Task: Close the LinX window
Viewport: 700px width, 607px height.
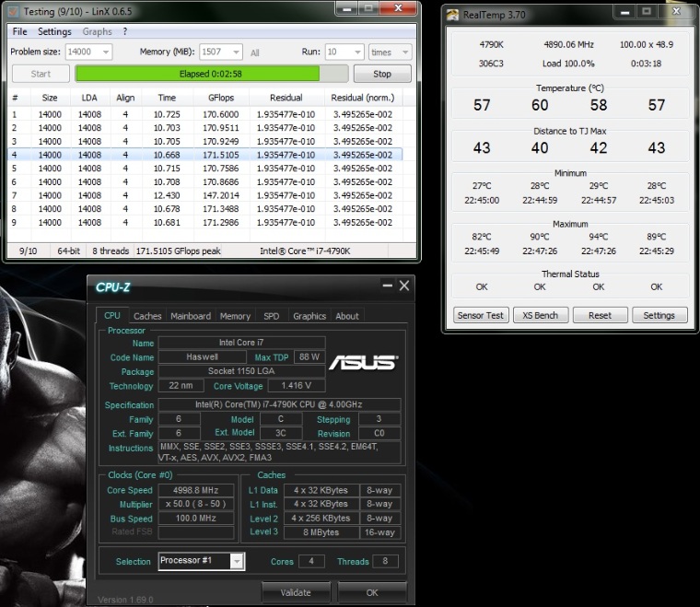Action: pyautogui.click(x=398, y=8)
